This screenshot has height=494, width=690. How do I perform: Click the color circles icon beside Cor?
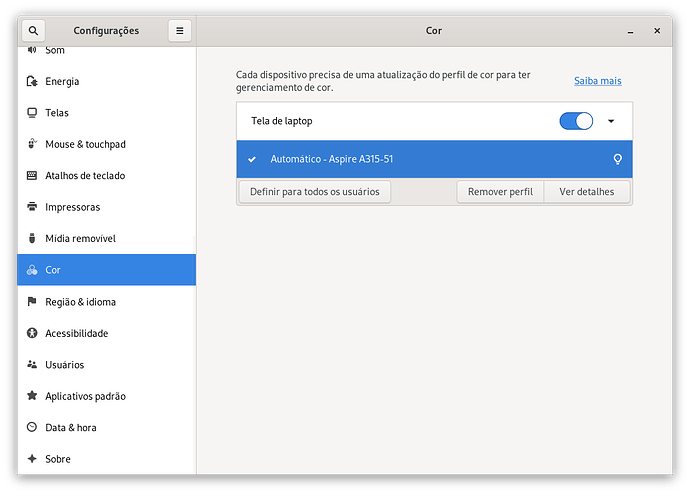pyautogui.click(x=32, y=270)
